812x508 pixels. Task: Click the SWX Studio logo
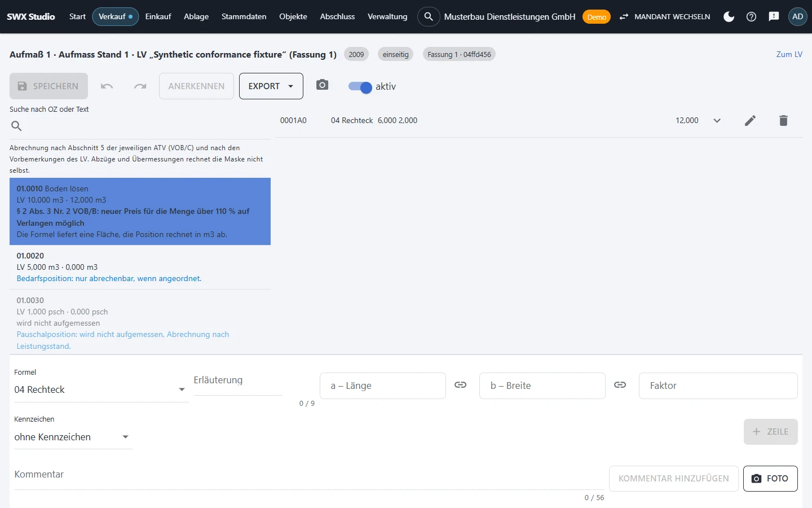pyautogui.click(x=31, y=17)
